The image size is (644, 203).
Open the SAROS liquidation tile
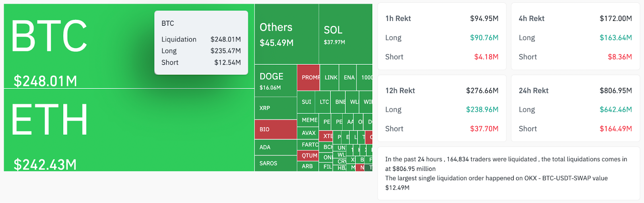[276, 163]
